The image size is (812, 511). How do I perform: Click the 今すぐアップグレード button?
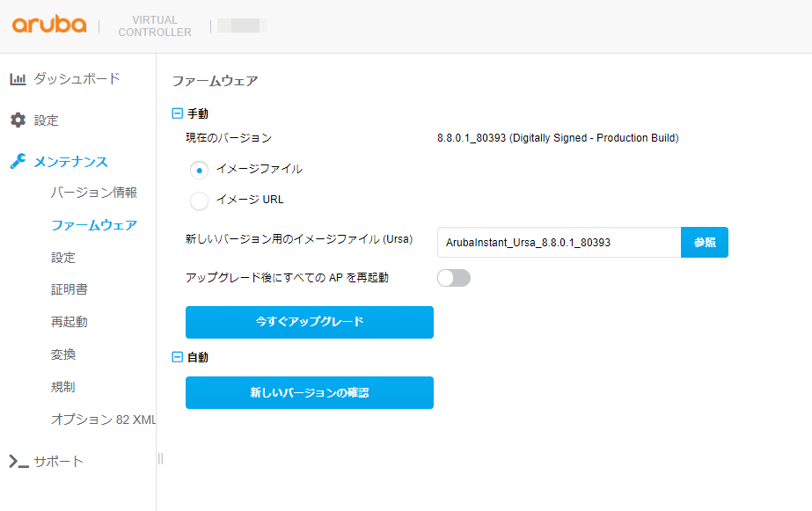[x=309, y=322]
